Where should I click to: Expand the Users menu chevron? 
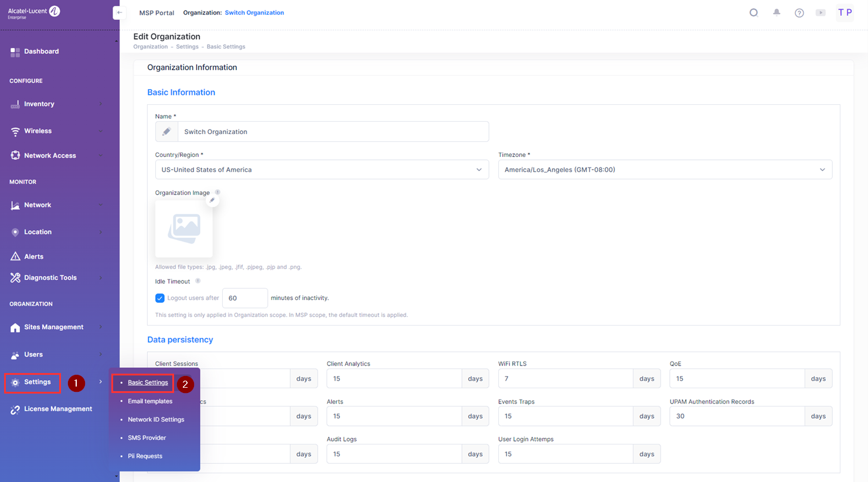pos(101,354)
